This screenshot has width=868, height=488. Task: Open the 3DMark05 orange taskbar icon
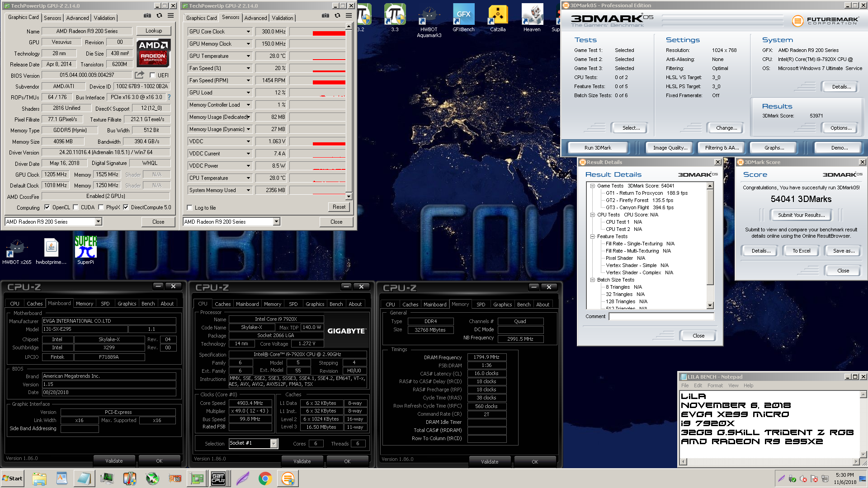(288, 479)
